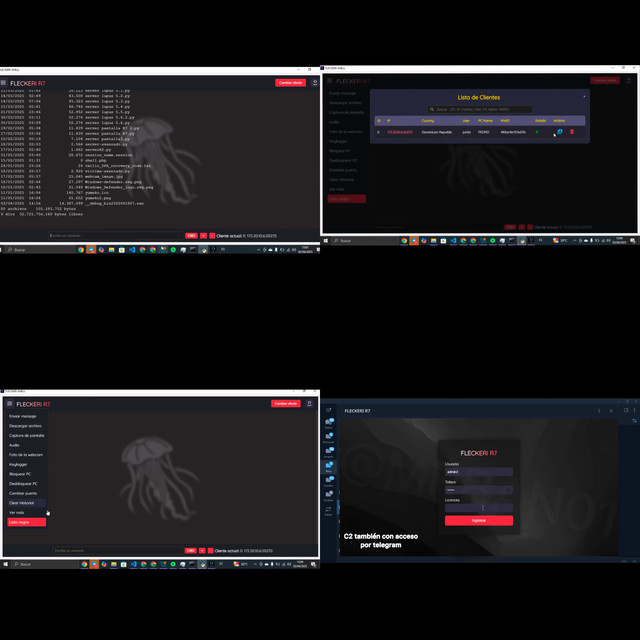Click Windows Start icon below undimmed side menu window
This screenshot has width=640, height=640.
point(5,564)
